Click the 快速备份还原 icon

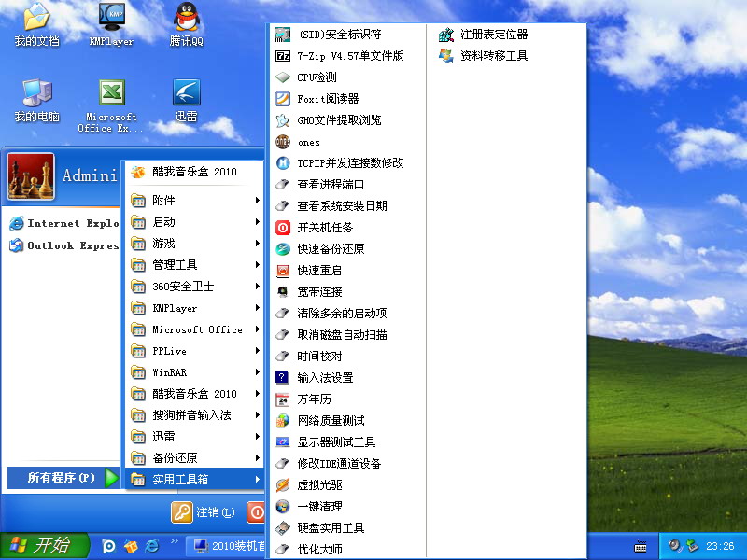pos(283,249)
